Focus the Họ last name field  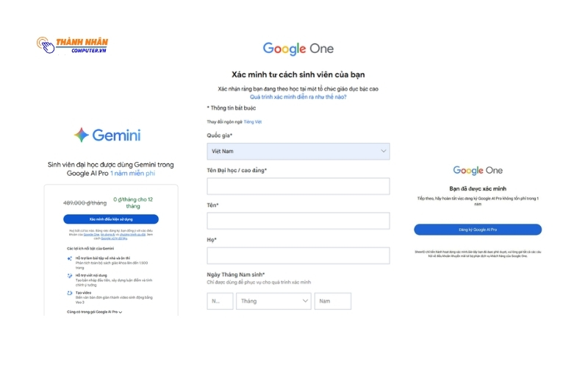click(x=298, y=255)
